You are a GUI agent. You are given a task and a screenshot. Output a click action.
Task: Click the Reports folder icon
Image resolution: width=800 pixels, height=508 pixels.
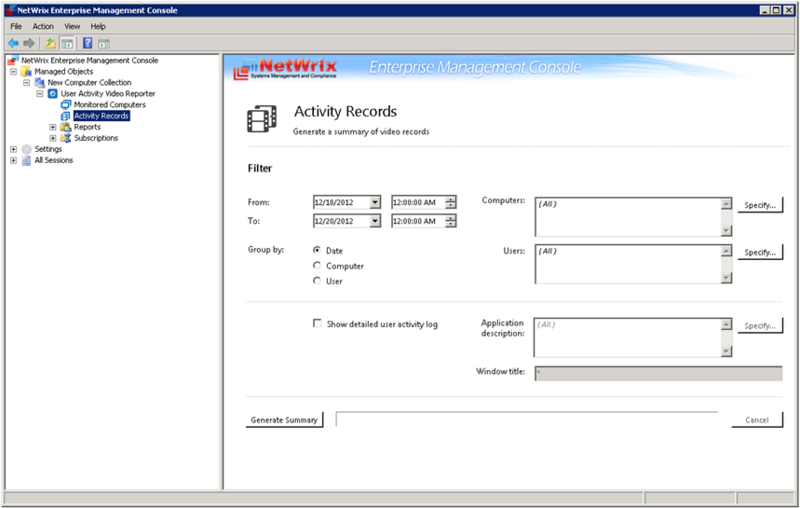click(x=66, y=127)
